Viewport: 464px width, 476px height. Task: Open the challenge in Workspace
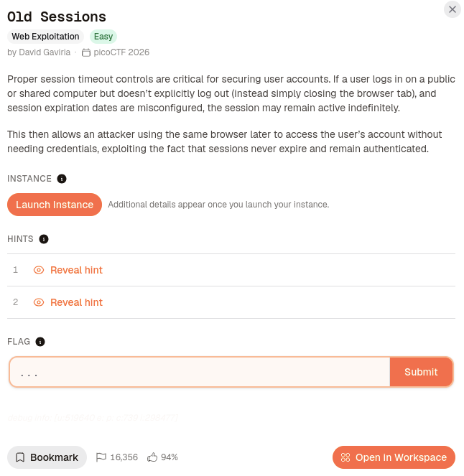(394, 457)
